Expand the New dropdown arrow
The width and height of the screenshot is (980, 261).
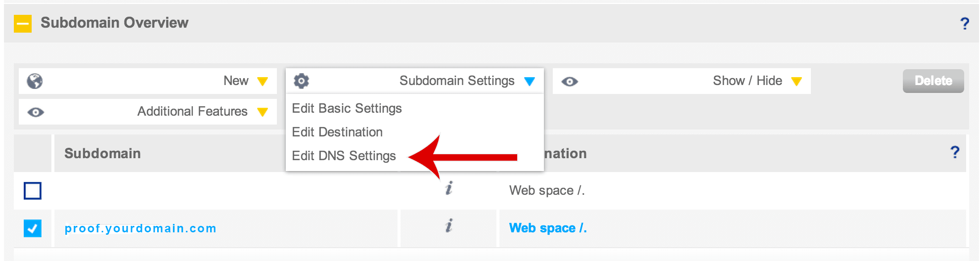(x=263, y=81)
